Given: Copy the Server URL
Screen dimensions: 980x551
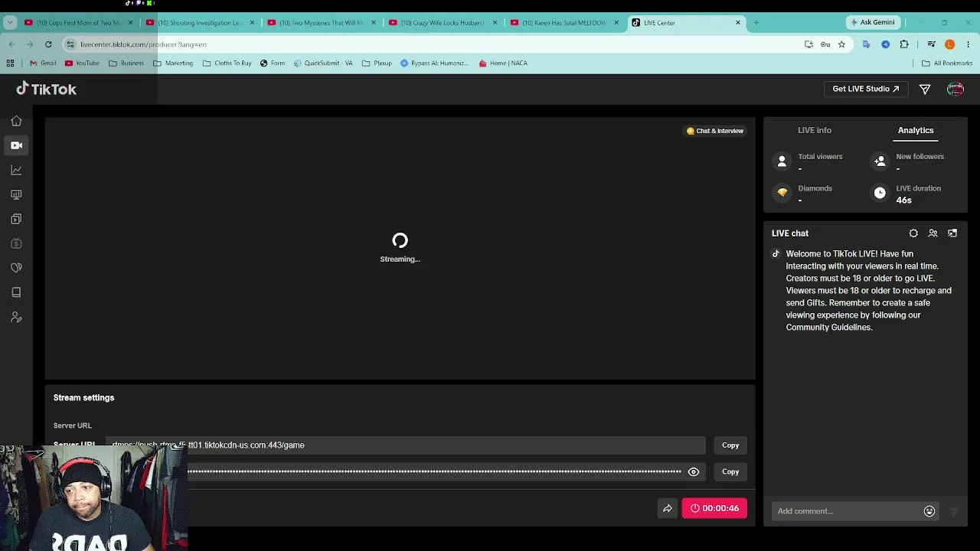Looking at the screenshot, I should pyautogui.click(x=730, y=445).
